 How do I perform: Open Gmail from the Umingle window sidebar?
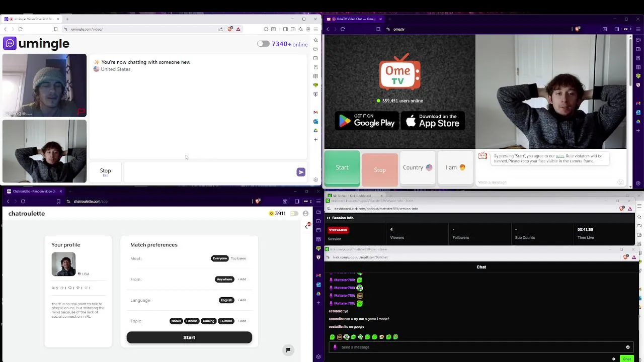pyautogui.click(x=315, y=112)
